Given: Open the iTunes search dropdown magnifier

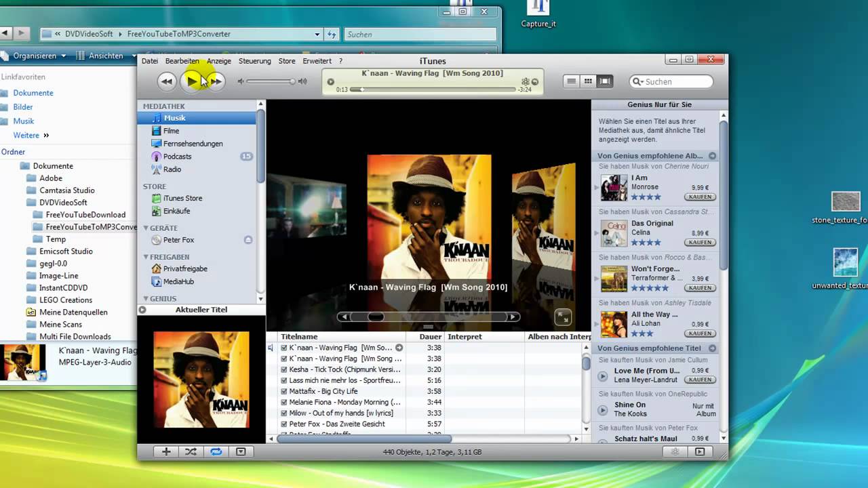Looking at the screenshot, I should (638, 81).
